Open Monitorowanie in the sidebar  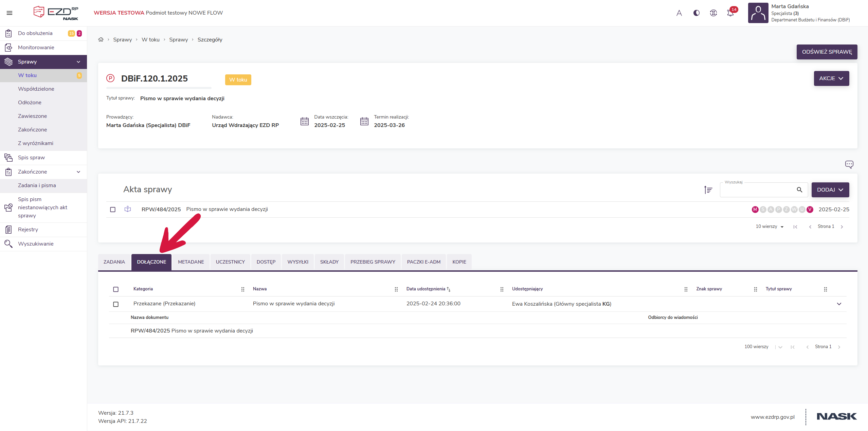pyautogui.click(x=36, y=48)
